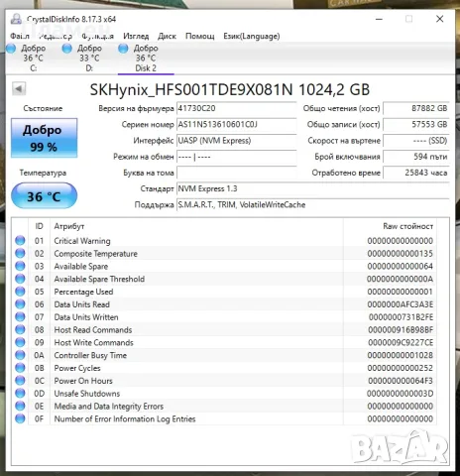Click the NVM Express 1.3 standard field
The width and height of the screenshot is (460, 476).
tap(313, 189)
